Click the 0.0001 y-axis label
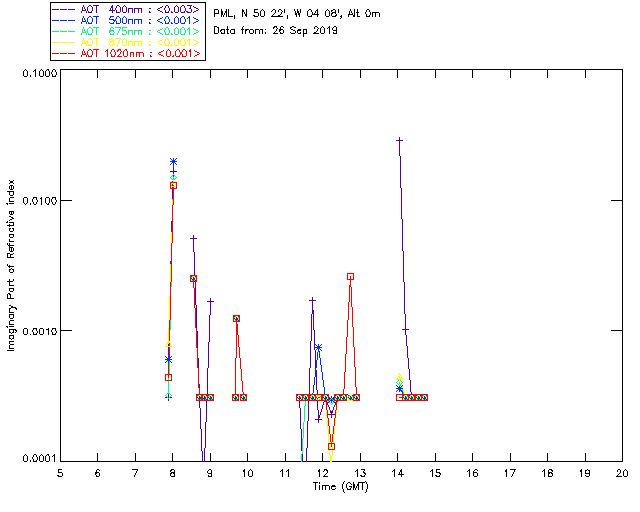The image size is (640, 512). 39,459
